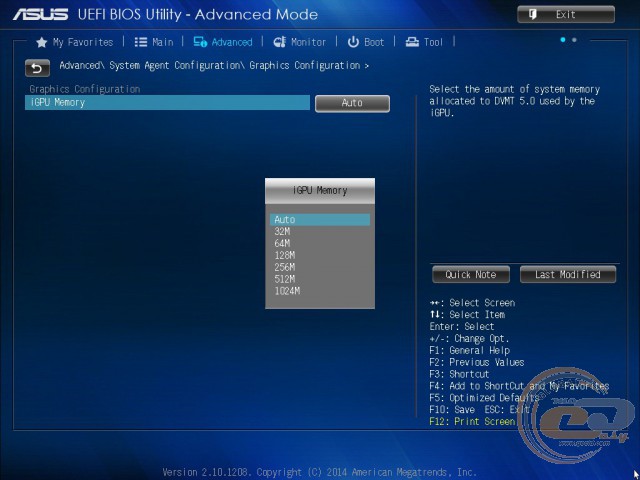640x480 pixels.
Task: Click the Tool tab printer-like icon
Action: (x=412, y=42)
